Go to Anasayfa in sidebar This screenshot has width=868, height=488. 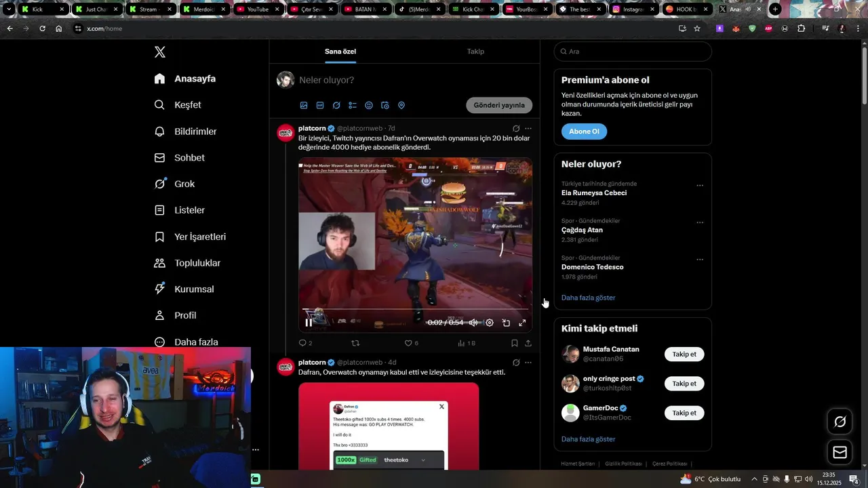click(x=185, y=79)
